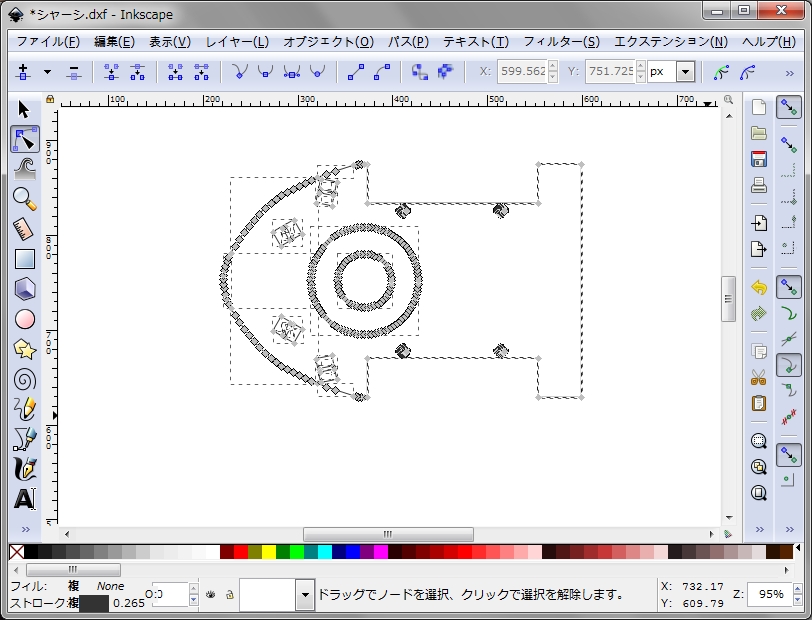Select the Node edit tool

click(x=24, y=139)
